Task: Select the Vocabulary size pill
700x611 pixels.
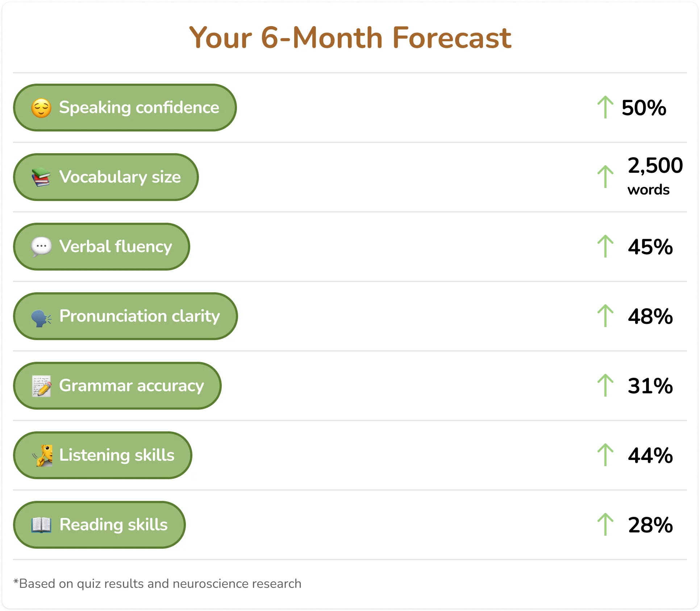Action: coord(106,177)
